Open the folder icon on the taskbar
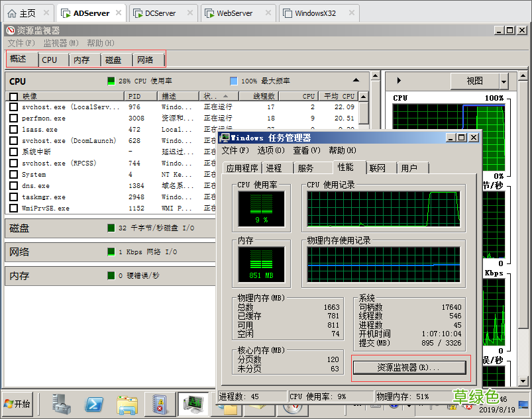The height and width of the screenshot is (419, 532). tap(127, 404)
